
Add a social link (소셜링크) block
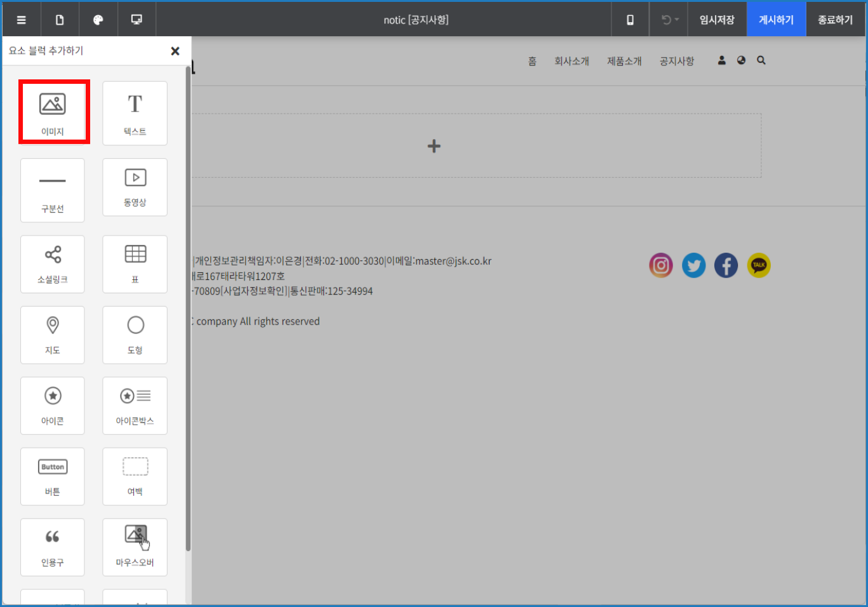pos(53,264)
